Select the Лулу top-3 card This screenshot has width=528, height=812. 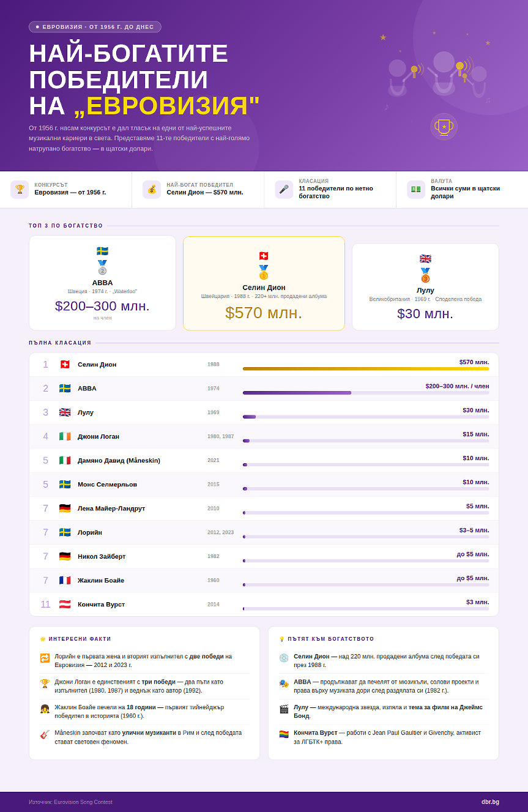coord(425,287)
